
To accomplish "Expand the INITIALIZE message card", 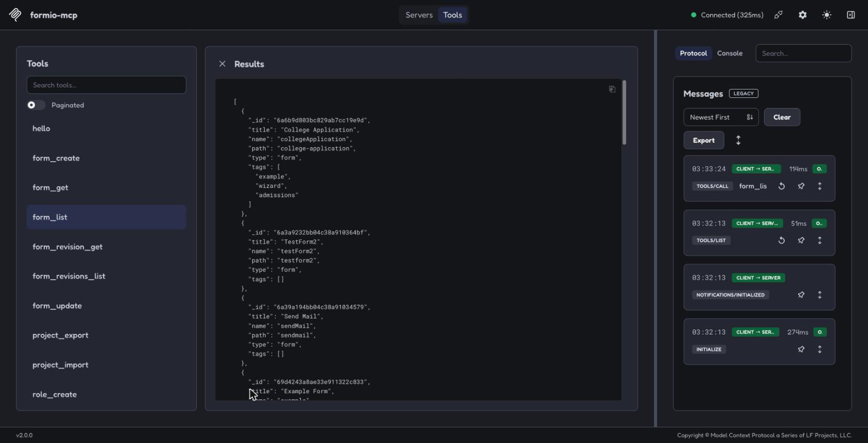I will tap(820, 349).
